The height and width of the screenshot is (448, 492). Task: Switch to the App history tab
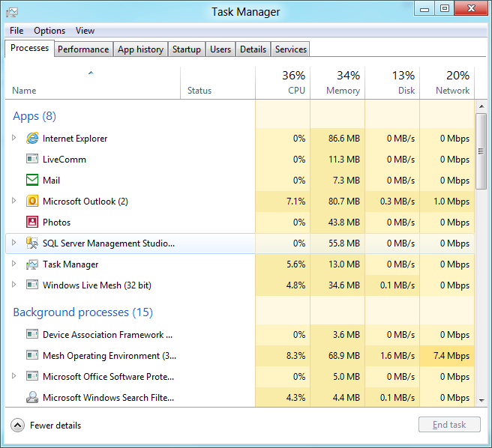140,49
